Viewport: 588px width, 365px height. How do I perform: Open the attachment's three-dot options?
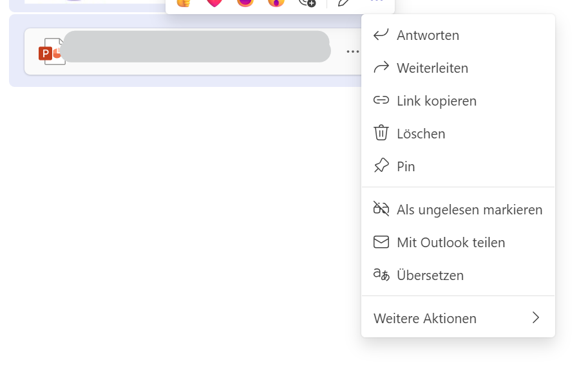[352, 51]
